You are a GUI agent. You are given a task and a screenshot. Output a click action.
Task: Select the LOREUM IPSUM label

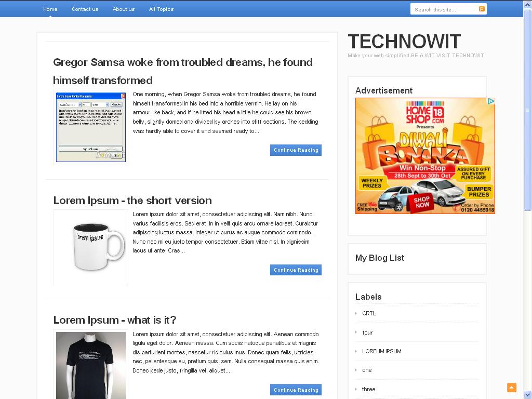click(x=382, y=351)
